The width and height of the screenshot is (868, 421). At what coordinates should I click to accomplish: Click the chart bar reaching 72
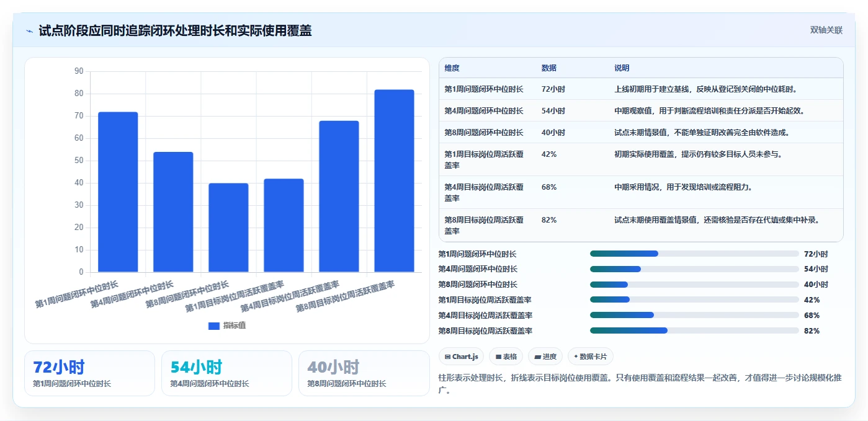[118, 192]
